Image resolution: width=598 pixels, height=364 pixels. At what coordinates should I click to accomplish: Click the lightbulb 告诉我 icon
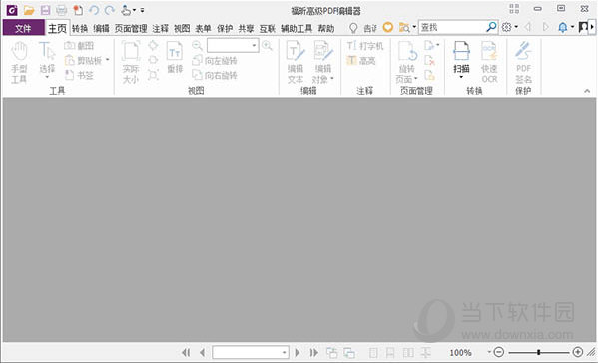pyautogui.click(x=354, y=28)
